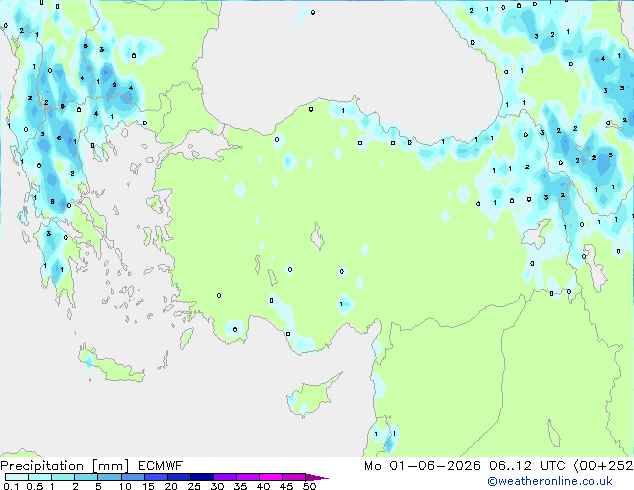Screen dimensions: 634x490
Task: Select the 30 mm purple legend swatch
Action: tap(224, 477)
